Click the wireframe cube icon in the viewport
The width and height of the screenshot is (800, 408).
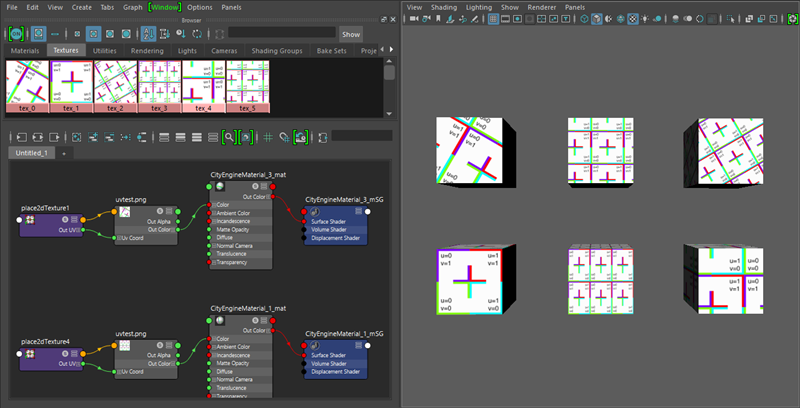pyautogui.click(x=583, y=19)
